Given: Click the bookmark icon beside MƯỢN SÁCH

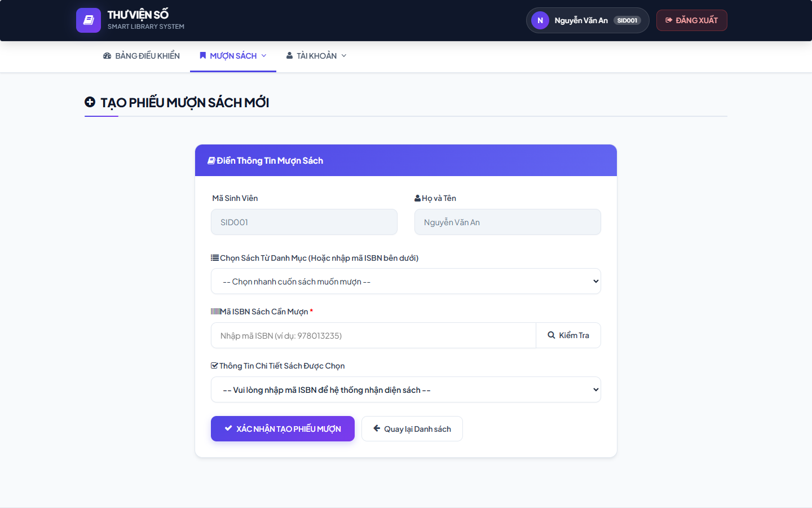Looking at the screenshot, I should 203,56.
